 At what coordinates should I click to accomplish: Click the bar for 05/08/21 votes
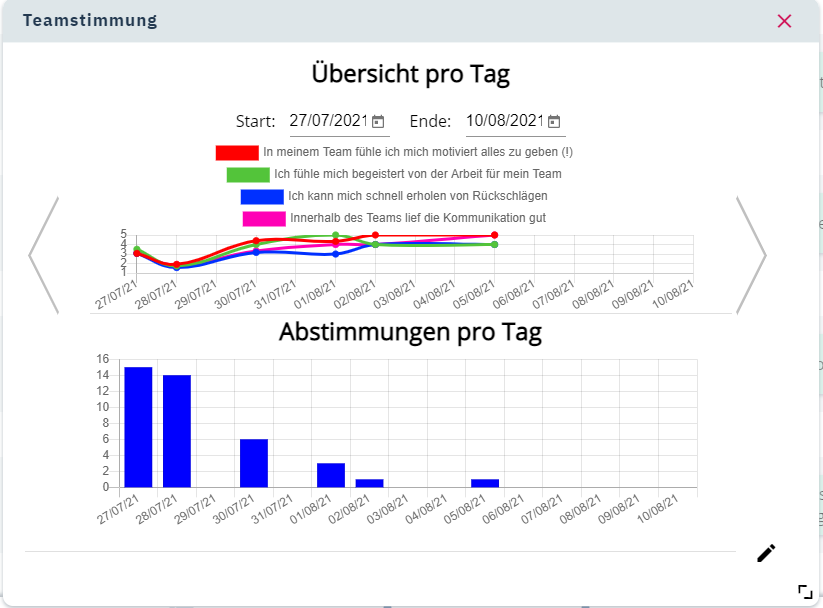[485, 484]
